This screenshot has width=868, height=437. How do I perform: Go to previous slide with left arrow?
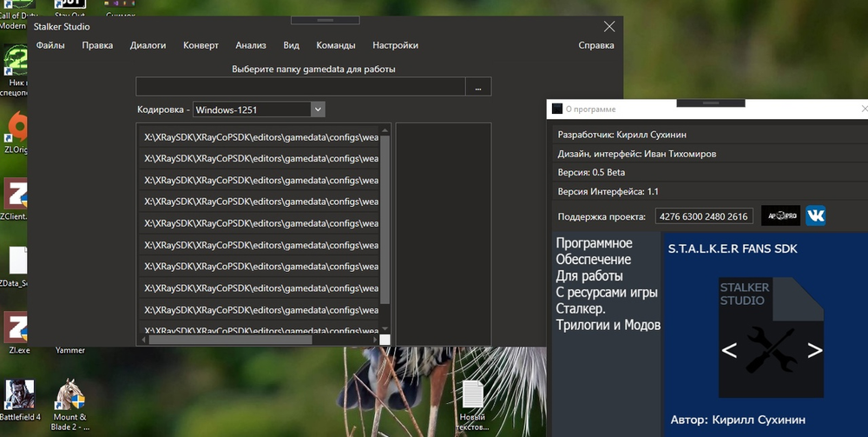tap(729, 351)
